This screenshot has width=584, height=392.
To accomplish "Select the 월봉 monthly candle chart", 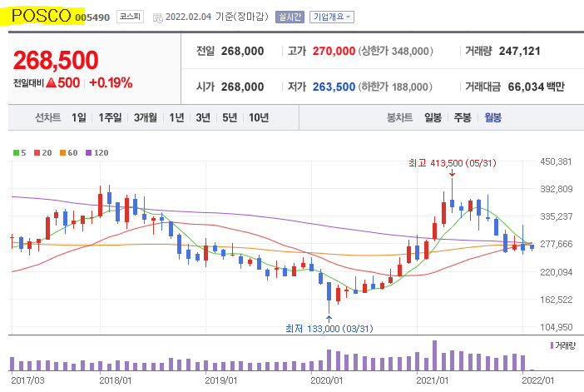I will (492, 117).
